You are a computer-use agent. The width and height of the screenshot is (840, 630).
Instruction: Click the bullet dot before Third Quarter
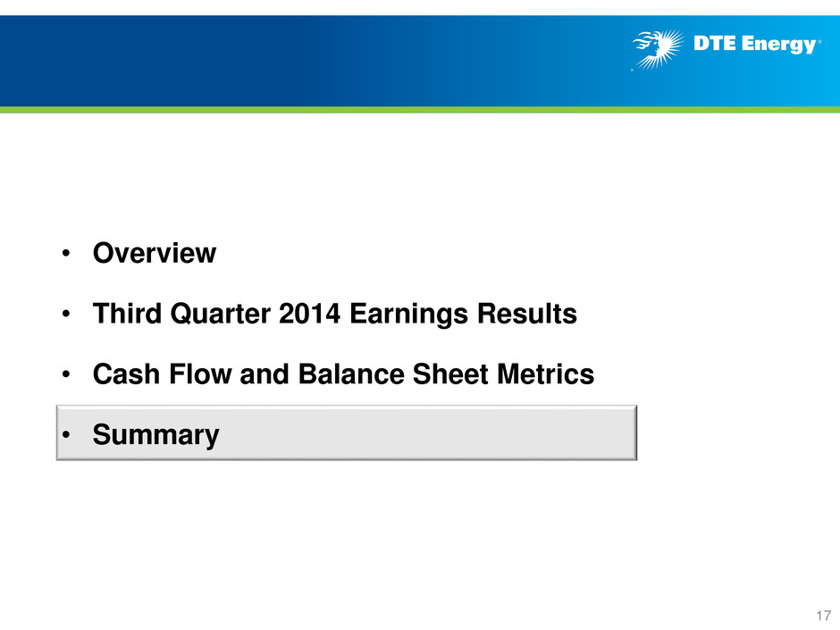click(66, 314)
